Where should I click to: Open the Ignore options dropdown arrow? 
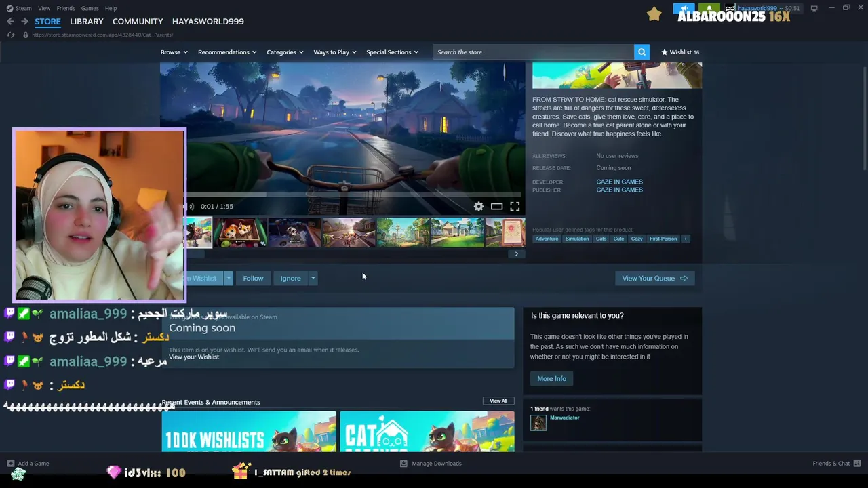tap(313, 278)
